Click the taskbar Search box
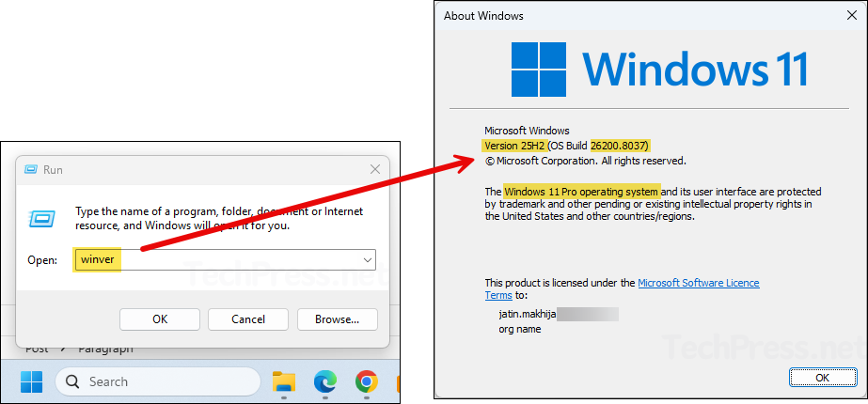Screen dimensions: 868x404 pos(158,381)
